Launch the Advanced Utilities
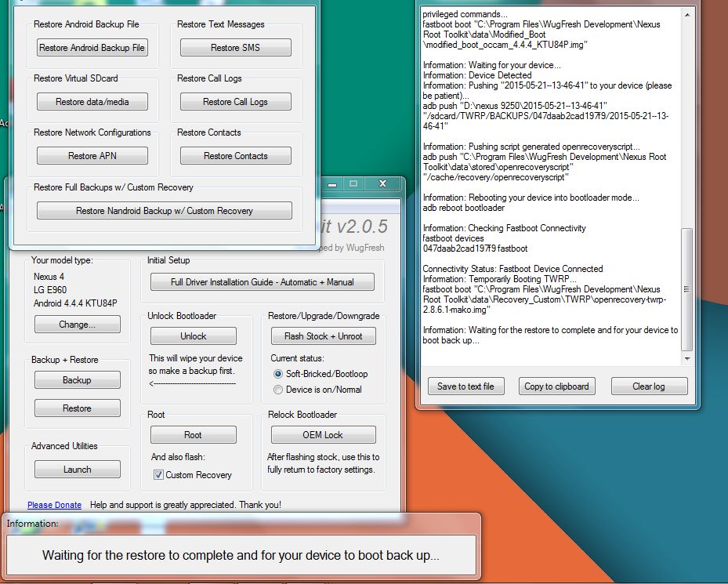 pyautogui.click(x=77, y=470)
